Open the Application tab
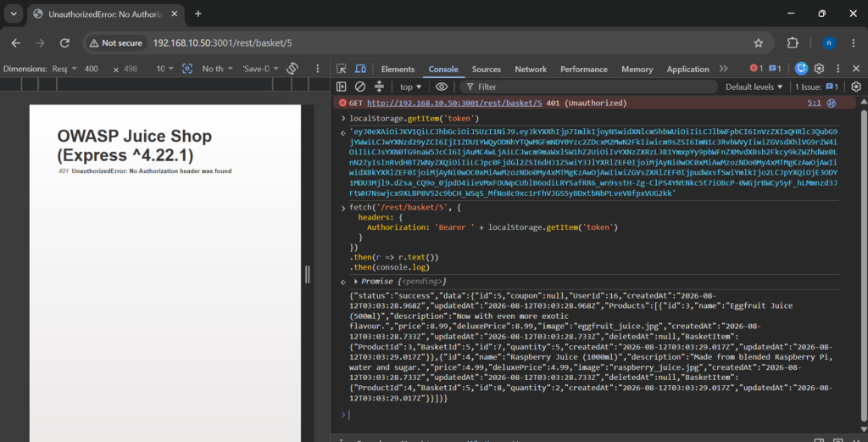Image resolution: width=868 pixels, height=442 pixels. point(687,70)
